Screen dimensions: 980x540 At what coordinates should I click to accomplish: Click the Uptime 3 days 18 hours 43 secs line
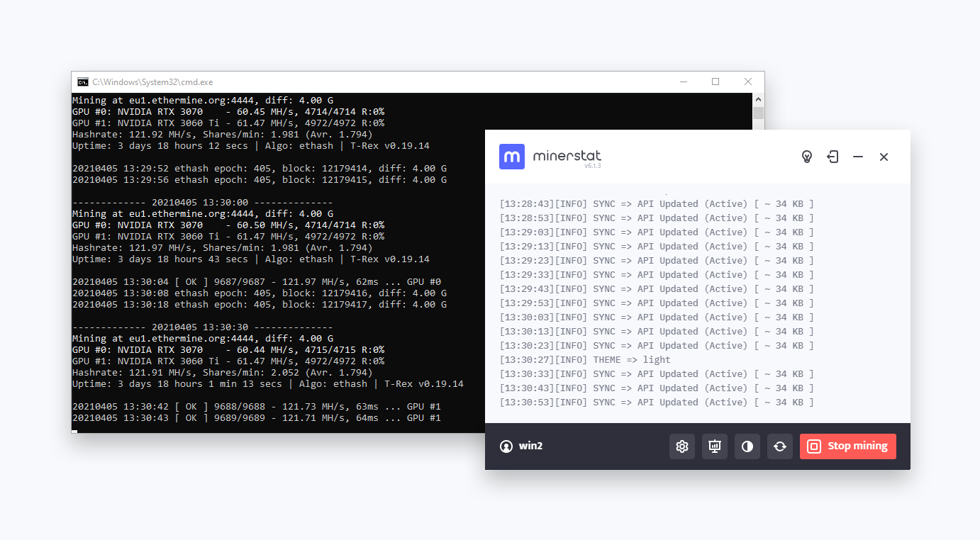251,259
